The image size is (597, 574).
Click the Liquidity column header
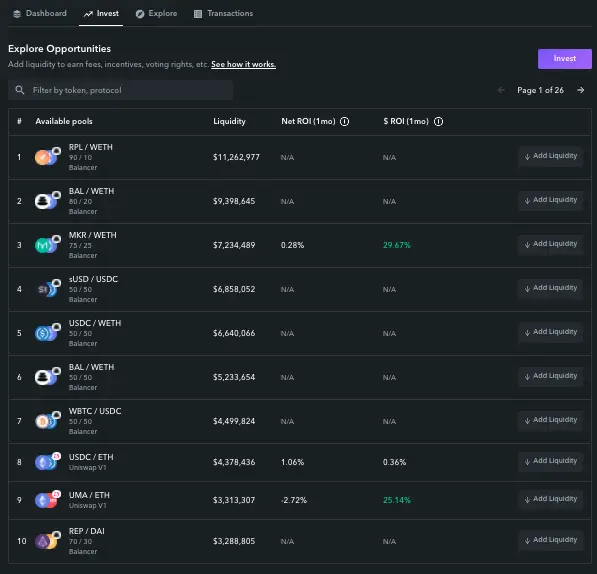click(229, 121)
